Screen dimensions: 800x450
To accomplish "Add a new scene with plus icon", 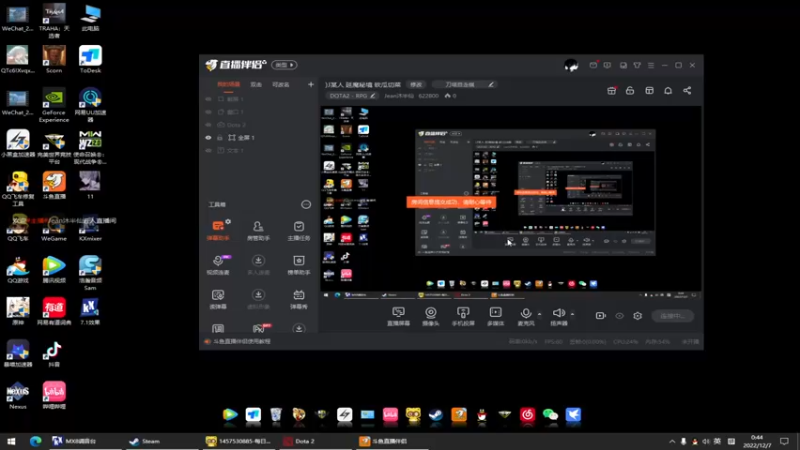I will 311,84.
